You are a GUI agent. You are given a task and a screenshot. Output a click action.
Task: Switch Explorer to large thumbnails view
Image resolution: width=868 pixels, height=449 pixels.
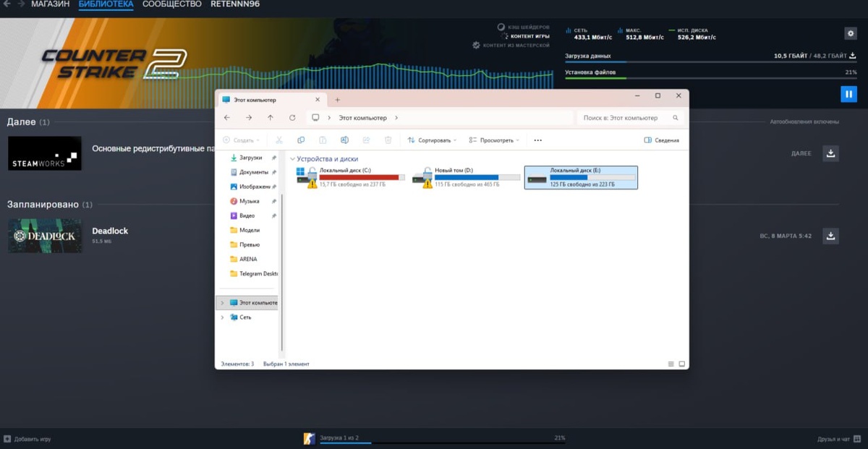[681, 364]
